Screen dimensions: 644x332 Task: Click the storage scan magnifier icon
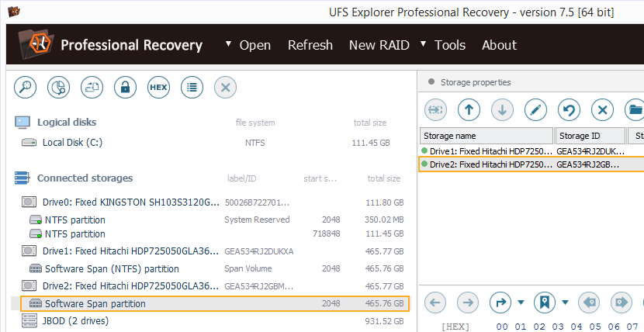click(x=26, y=88)
